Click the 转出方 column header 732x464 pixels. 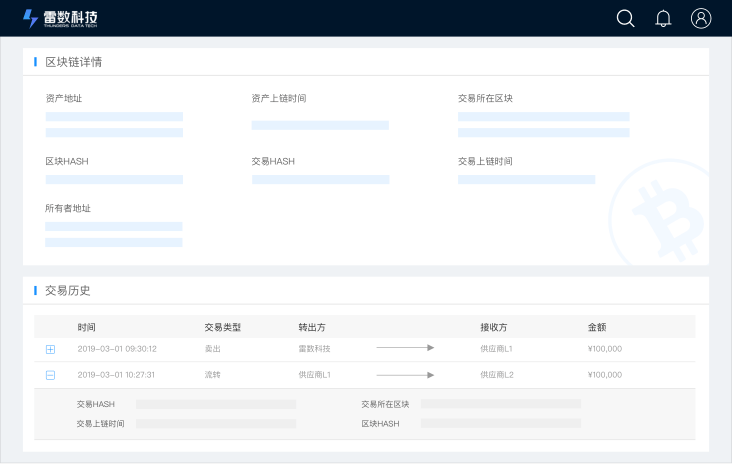point(312,327)
